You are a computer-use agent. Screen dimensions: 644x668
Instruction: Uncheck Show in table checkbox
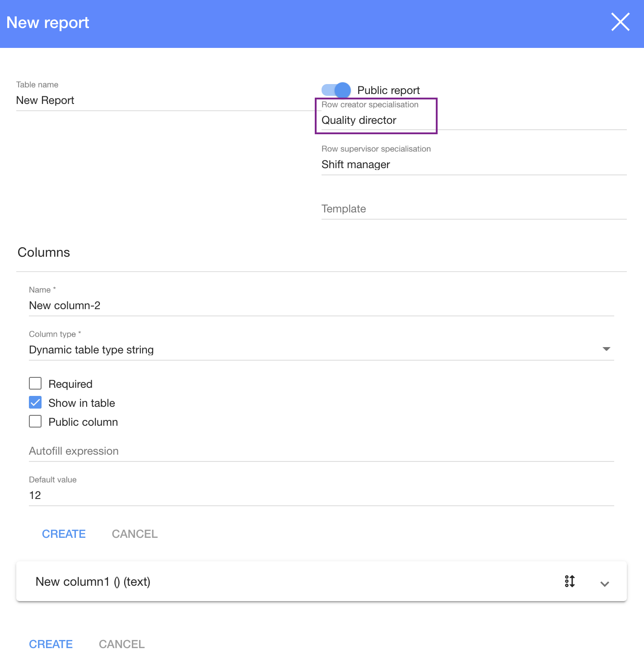point(35,403)
